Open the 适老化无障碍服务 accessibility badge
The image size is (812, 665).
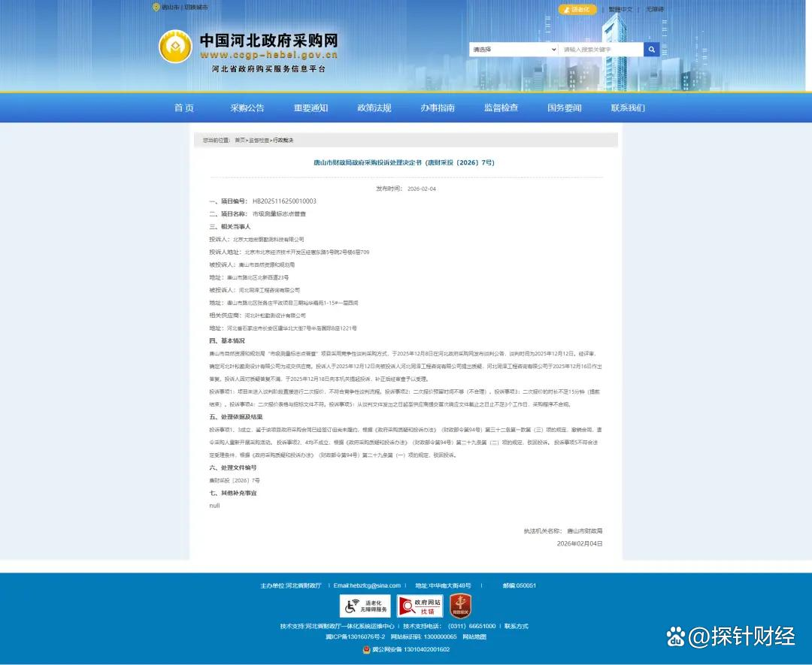(365, 606)
